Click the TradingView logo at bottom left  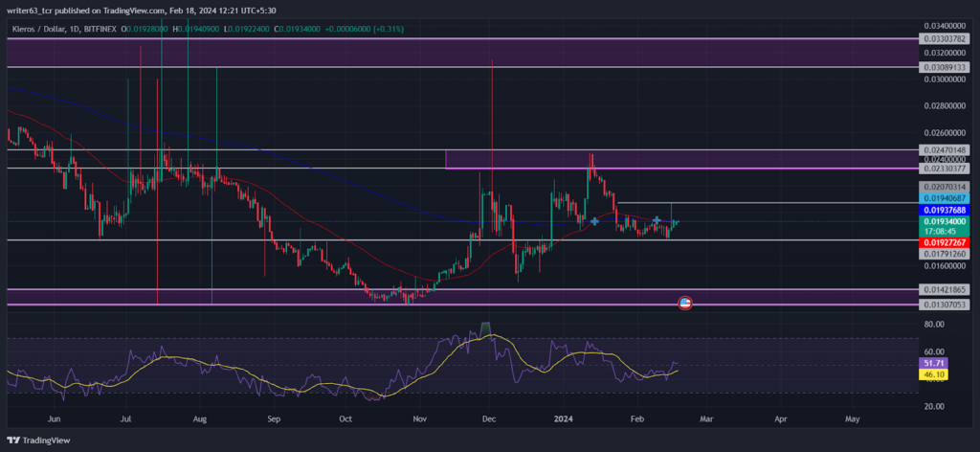pos(38,441)
